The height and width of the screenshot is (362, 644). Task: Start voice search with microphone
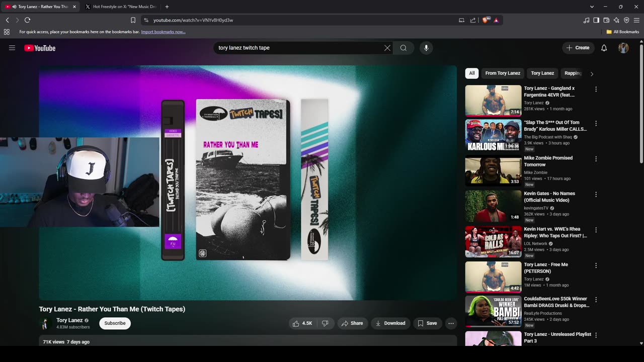coord(426,48)
